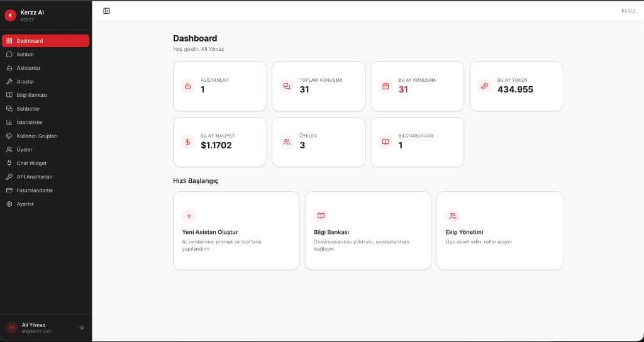
Task: Collapse the sidebar with the panel icon
Action: 106,11
